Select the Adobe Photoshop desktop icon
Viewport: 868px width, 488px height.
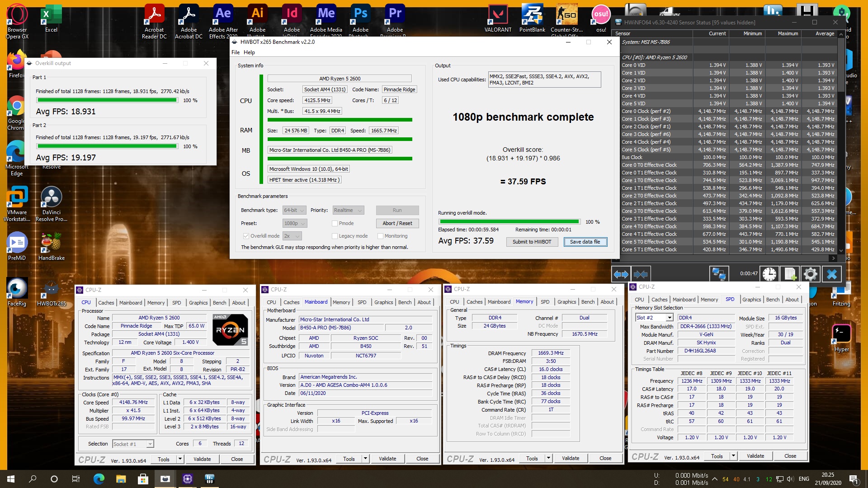coord(360,20)
